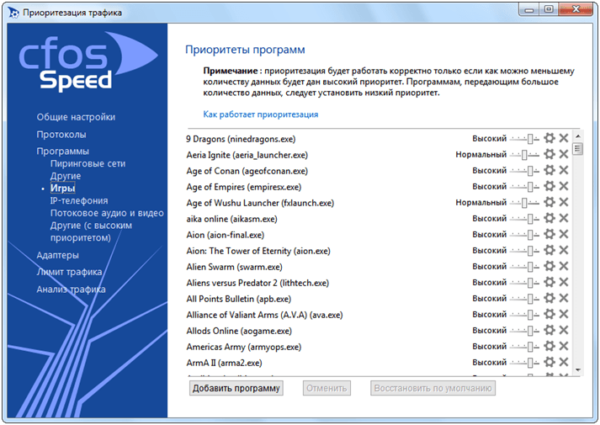Select Программы in sidebar
This screenshot has width=600, height=425.
coord(63,151)
